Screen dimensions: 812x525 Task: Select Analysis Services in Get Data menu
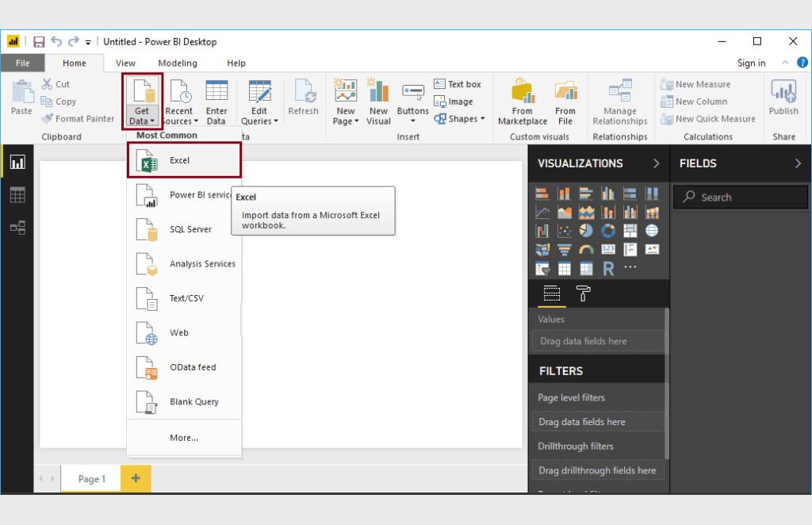click(184, 264)
